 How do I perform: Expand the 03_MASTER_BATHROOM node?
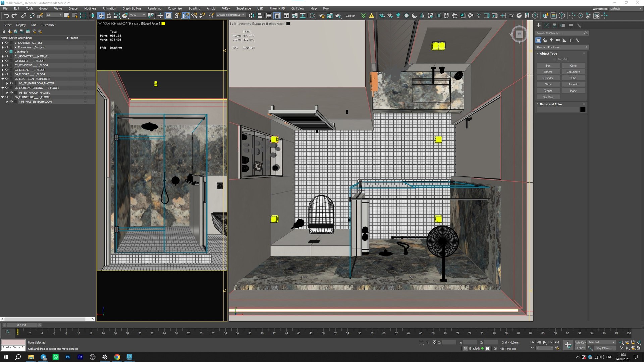7,102
